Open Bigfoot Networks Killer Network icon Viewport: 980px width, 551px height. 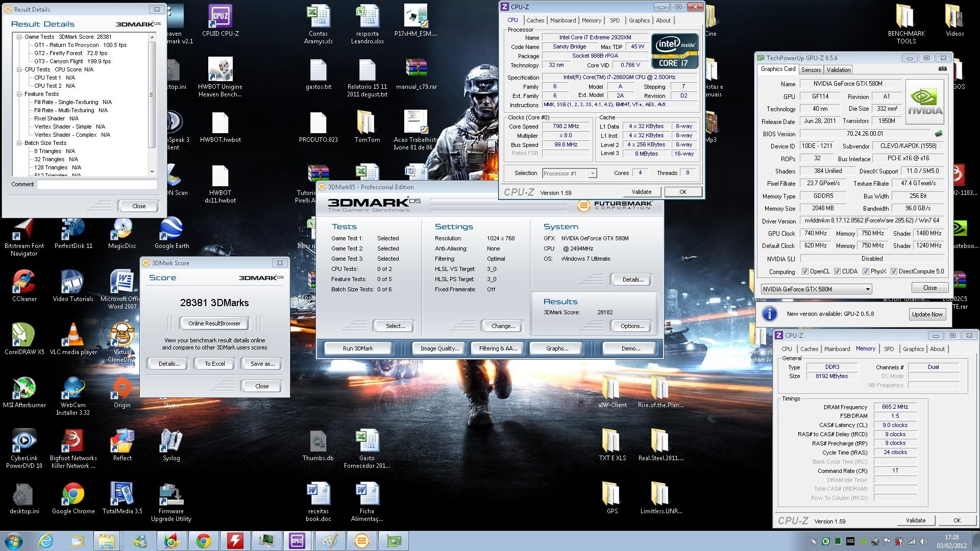73,449
